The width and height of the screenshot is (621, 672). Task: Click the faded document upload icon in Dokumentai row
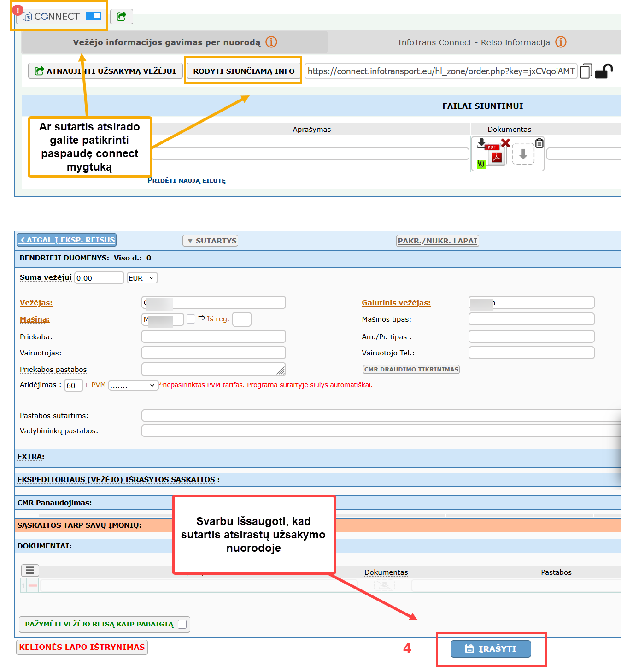point(384,585)
